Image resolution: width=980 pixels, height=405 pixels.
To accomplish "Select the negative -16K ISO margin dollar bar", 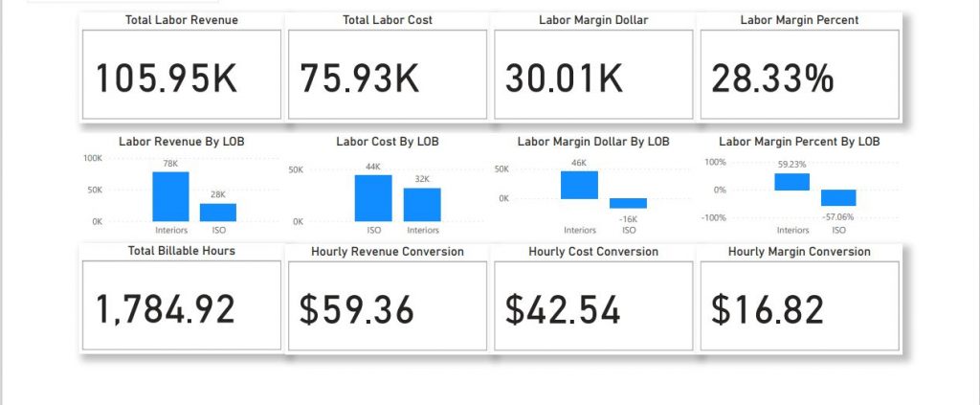I will point(628,203).
